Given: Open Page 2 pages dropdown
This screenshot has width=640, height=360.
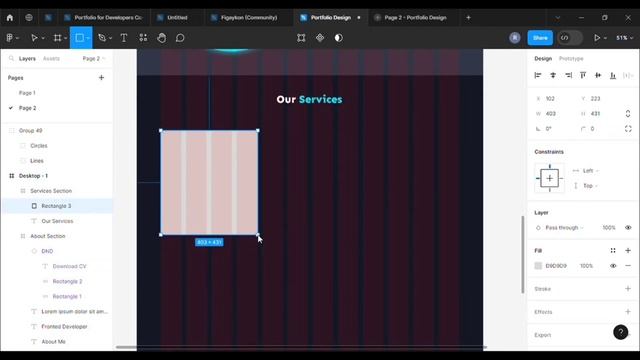Looking at the screenshot, I should [94, 58].
